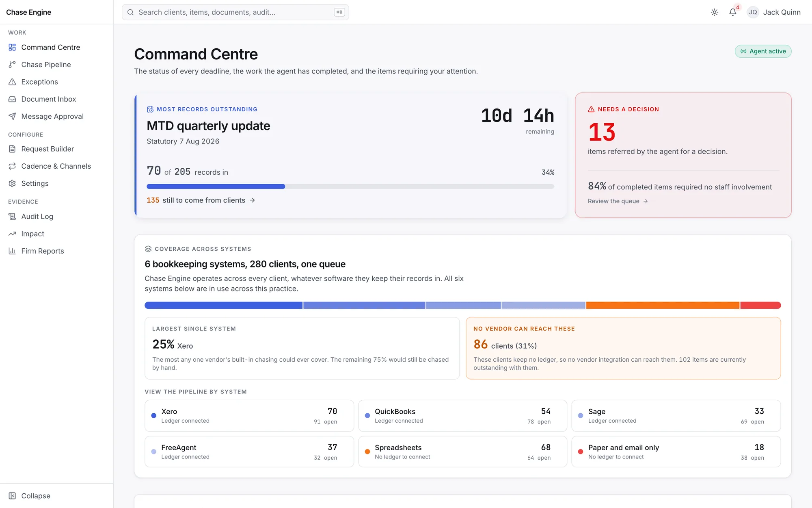This screenshot has height=508, width=812.
Task: Open the Spreadsheets pipeline card
Action: 462,452
